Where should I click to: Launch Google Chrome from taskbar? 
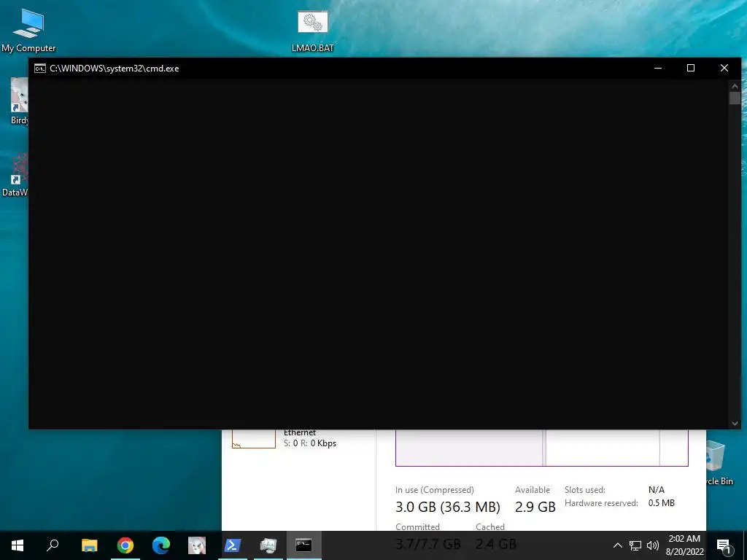click(x=125, y=545)
